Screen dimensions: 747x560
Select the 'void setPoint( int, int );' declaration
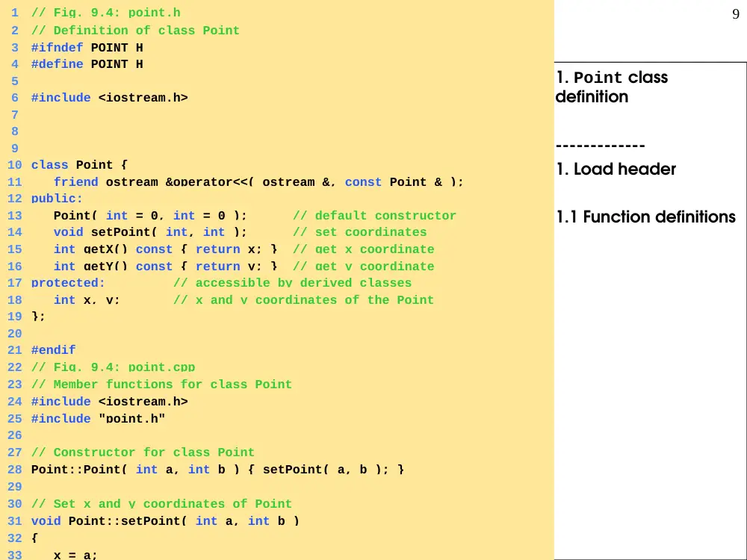150,232
